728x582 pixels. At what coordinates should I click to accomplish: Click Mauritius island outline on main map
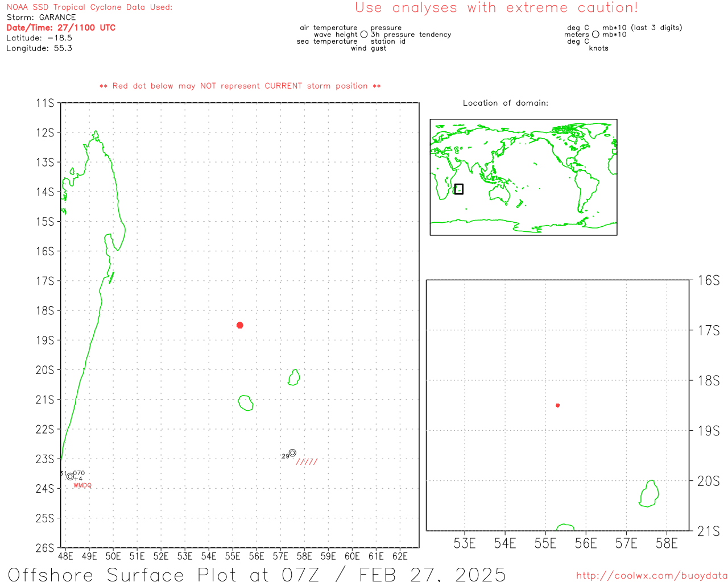tap(294, 377)
